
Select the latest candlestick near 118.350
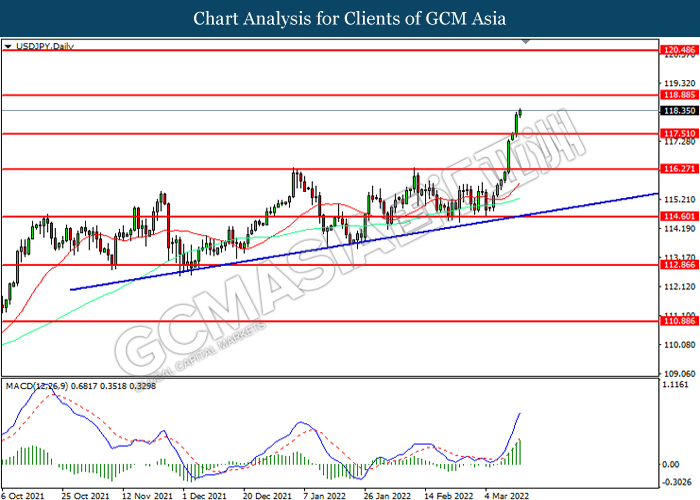click(x=520, y=112)
